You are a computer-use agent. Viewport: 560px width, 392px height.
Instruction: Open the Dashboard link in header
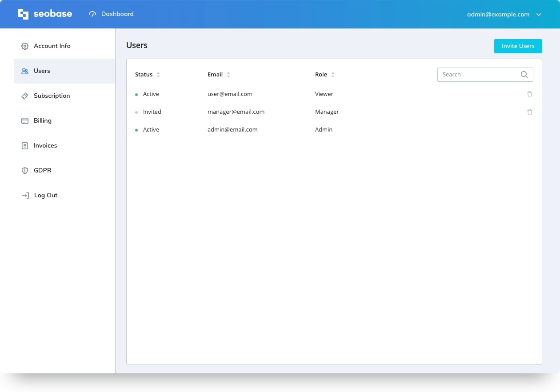coord(117,14)
